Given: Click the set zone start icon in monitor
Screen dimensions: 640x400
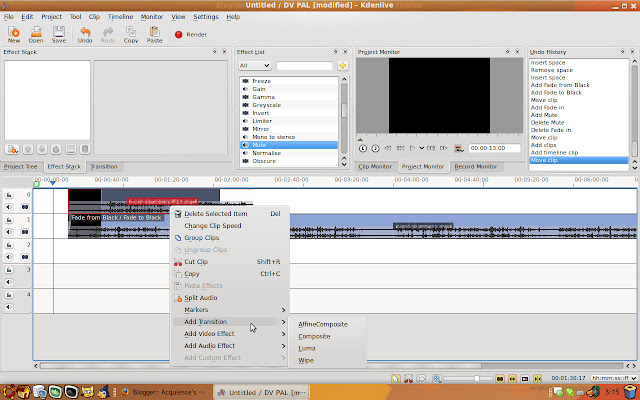Looking at the screenshot, I should (363, 149).
